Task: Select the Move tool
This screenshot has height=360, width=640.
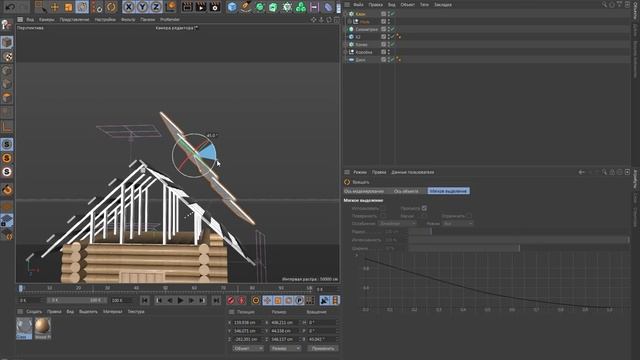Action: click(54, 7)
